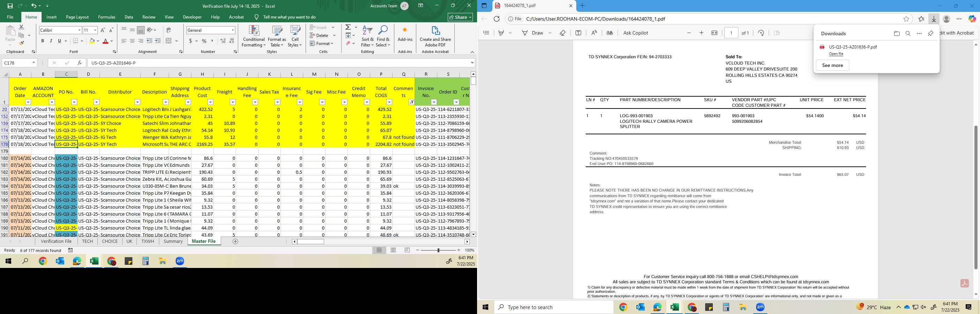
Task: Click the Erase tool in PDF toolbar
Action: click(563, 33)
